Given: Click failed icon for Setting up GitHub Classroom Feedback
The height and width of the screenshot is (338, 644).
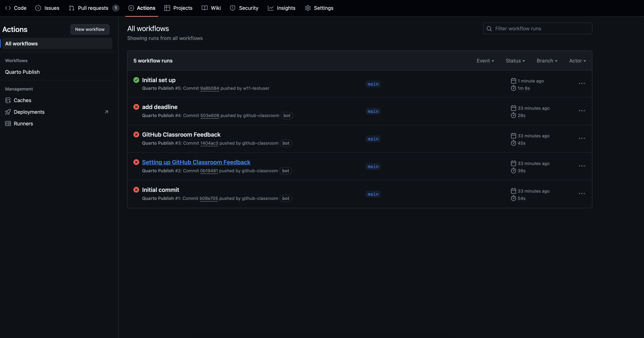Looking at the screenshot, I should click(136, 162).
